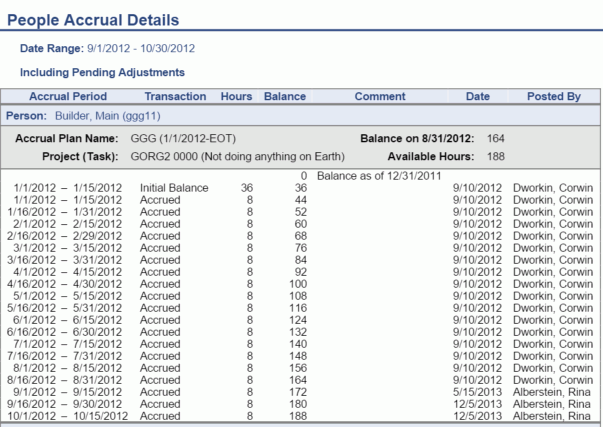This screenshot has height=427, width=603.
Task: Click the 9/16/2012 – 9/30/2012 accrual period
Action: [66, 404]
